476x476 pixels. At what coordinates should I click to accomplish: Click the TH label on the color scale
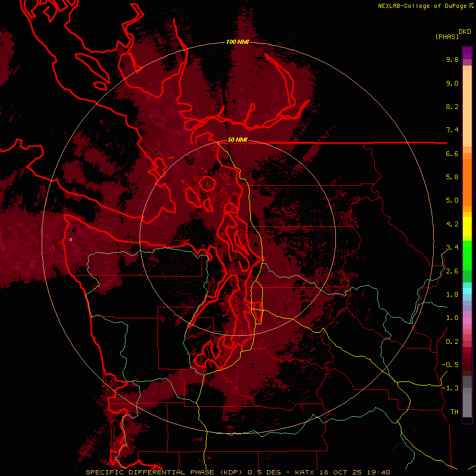click(x=454, y=412)
